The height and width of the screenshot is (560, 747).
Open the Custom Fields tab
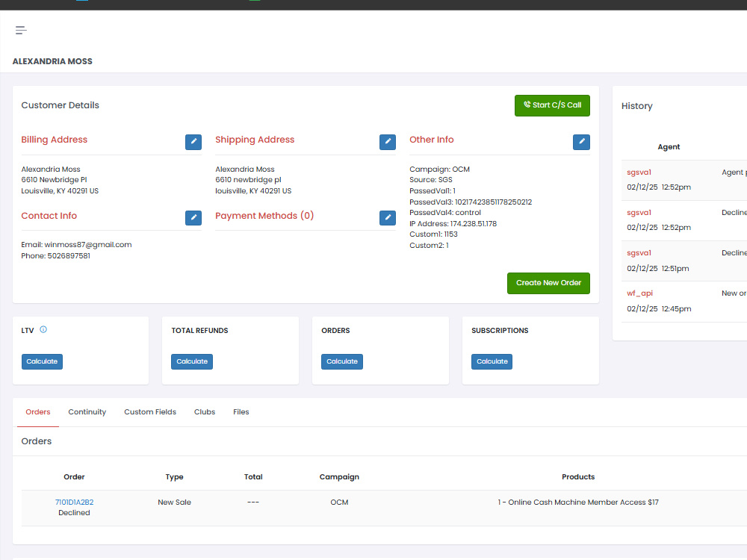pyautogui.click(x=150, y=412)
